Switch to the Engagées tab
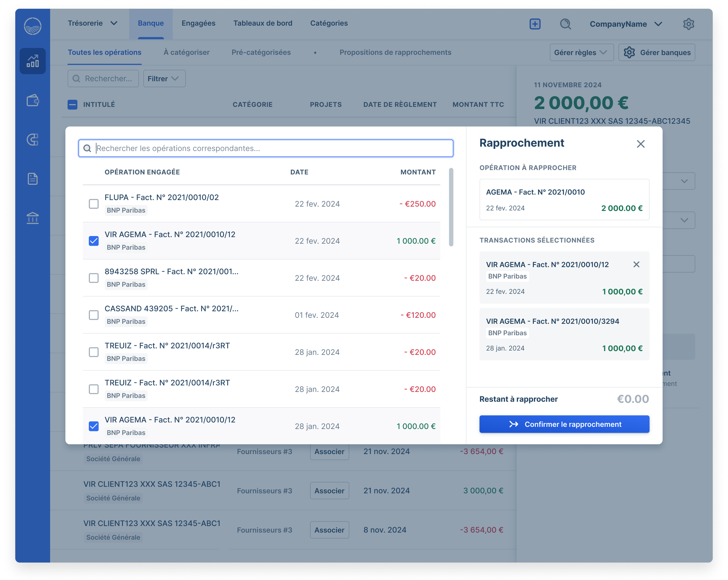The image size is (728, 580). point(198,23)
